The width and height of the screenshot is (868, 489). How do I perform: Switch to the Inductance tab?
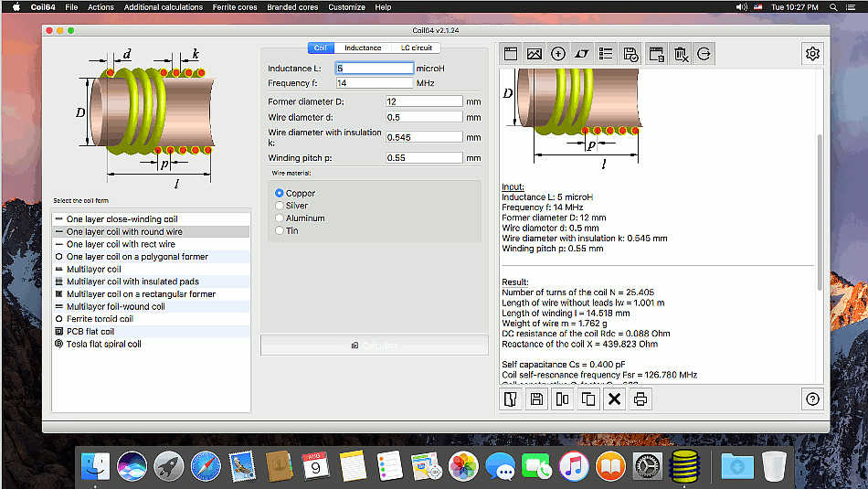pos(363,48)
